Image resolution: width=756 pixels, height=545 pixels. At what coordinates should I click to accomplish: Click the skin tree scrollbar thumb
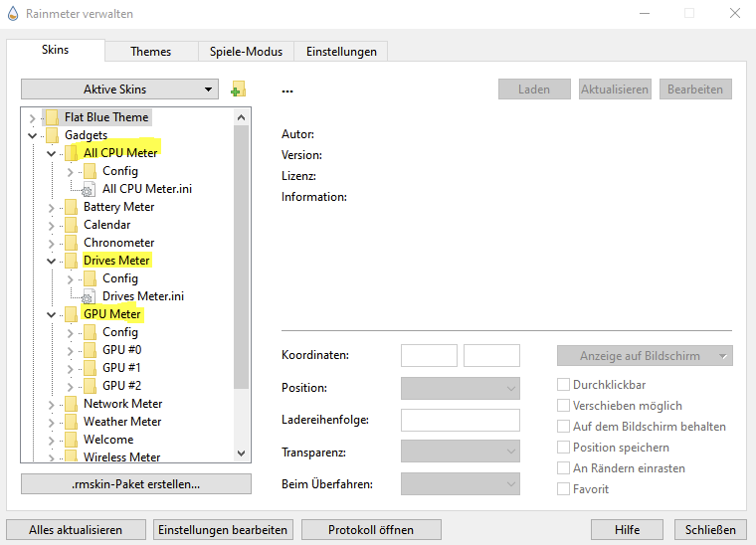(x=241, y=257)
